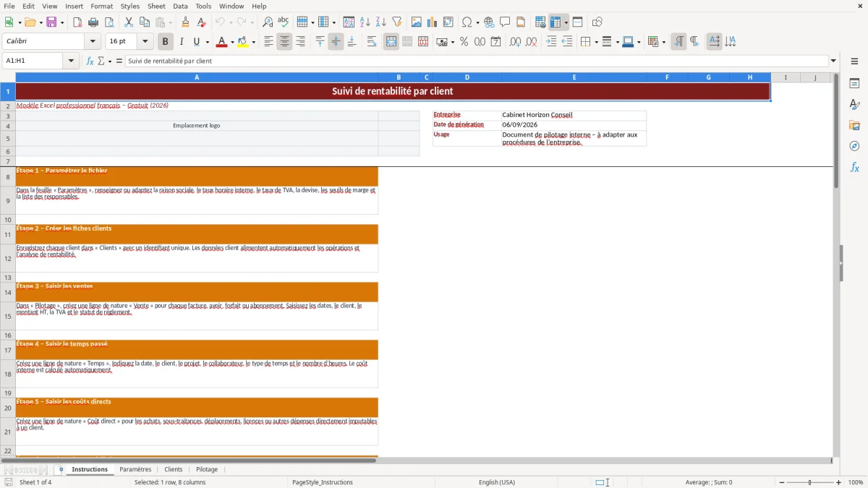Click the zoom in plus button
Viewport: 868px width, 488px height.
[x=839, y=482]
